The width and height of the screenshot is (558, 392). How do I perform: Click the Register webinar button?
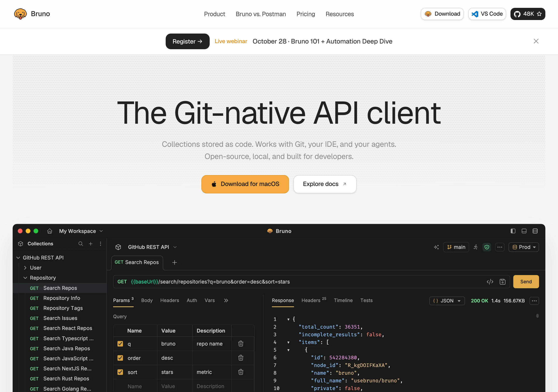point(187,41)
